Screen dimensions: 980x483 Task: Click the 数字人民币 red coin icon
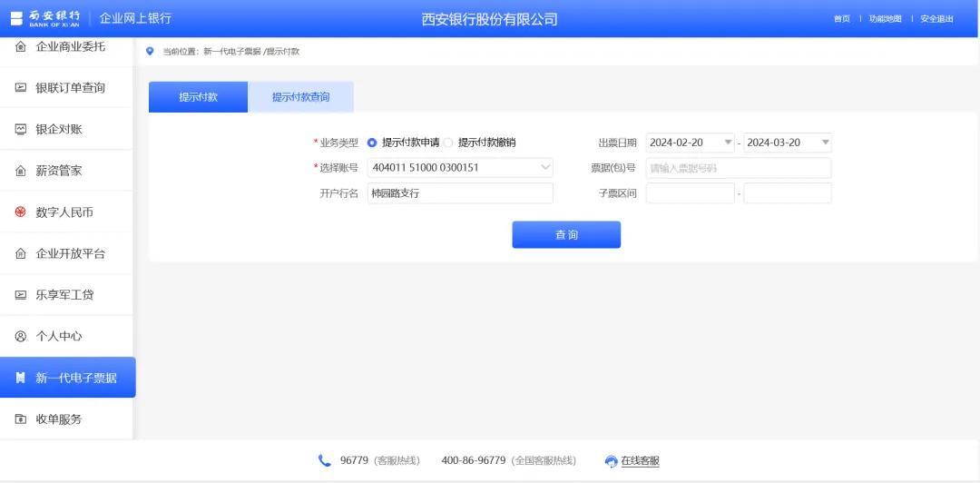pos(21,212)
